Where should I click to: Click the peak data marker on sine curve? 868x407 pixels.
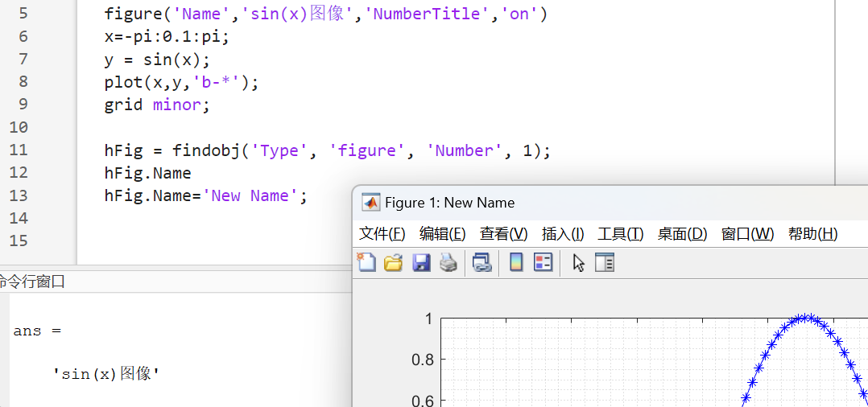(805, 318)
